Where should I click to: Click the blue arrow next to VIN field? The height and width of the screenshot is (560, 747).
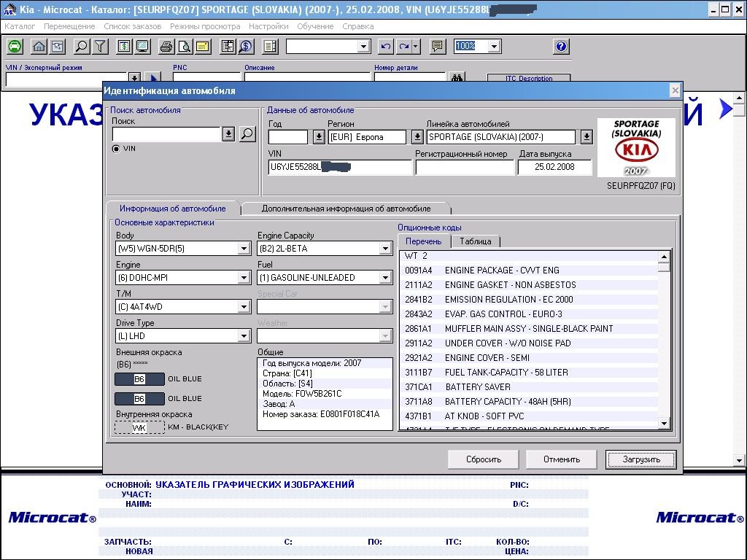point(152,77)
